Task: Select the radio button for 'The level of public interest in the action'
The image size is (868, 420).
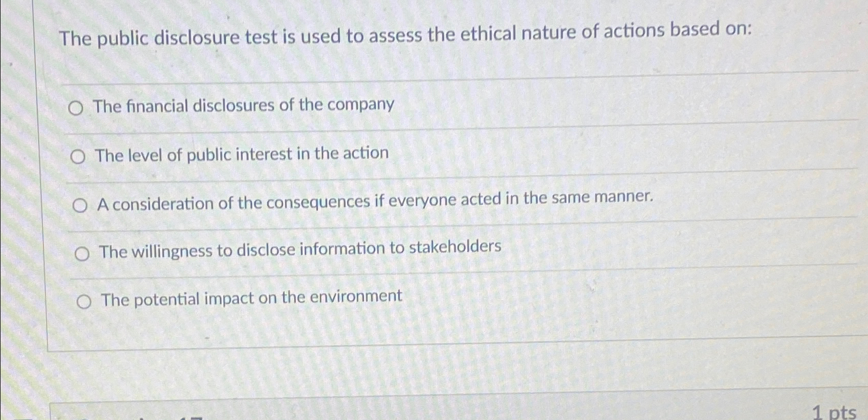Action: pyautogui.click(x=78, y=156)
